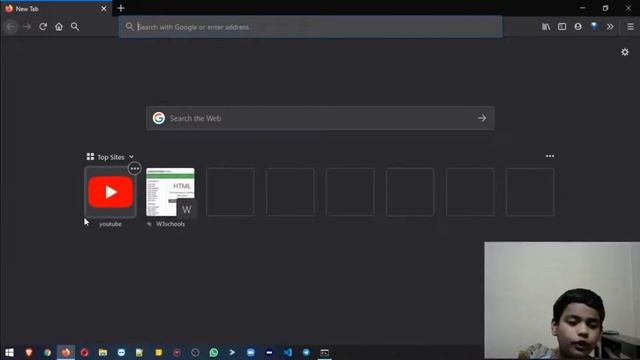Click the browser back arrow button
The width and height of the screenshot is (640, 360).
[x=11, y=27]
